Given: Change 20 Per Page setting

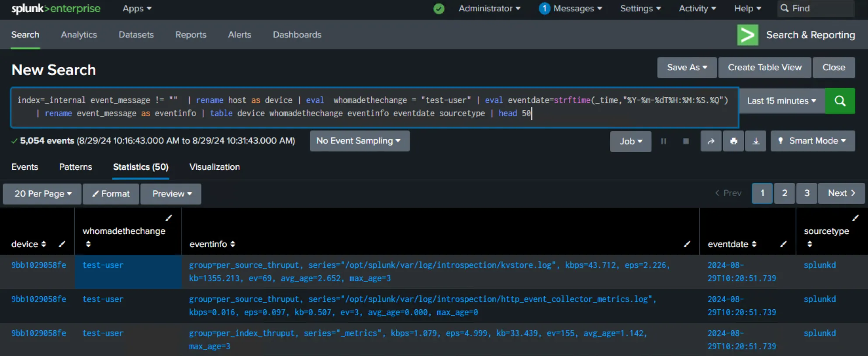Looking at the screenshot, I should coord(42,194).
